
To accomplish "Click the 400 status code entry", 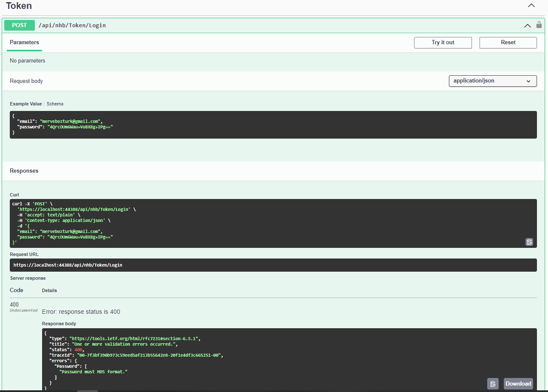I will (14, 304).
